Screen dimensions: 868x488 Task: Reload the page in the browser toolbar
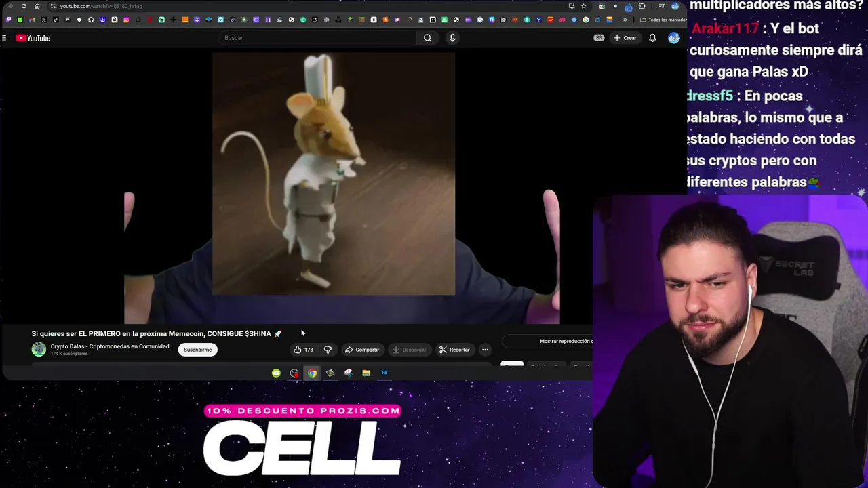coord(24,6)
